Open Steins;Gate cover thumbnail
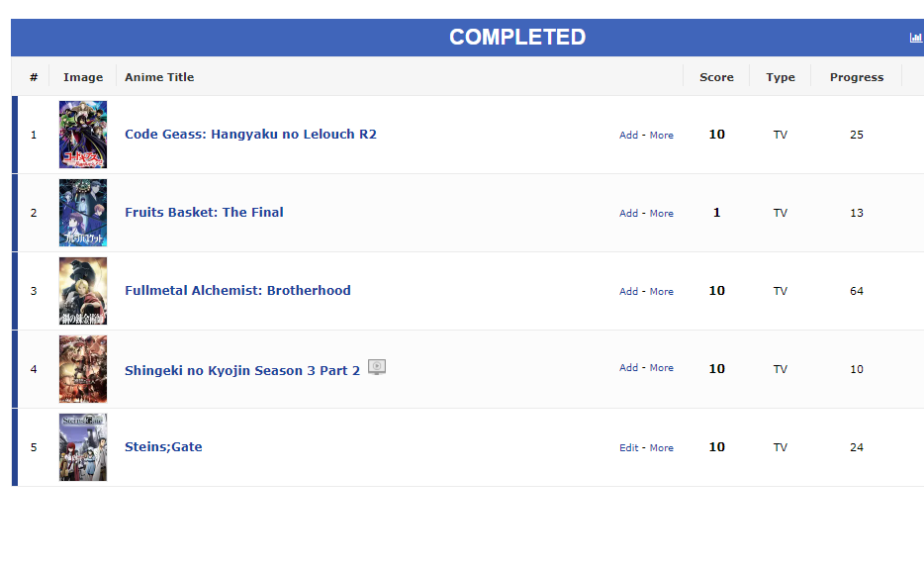 point(83,447)
